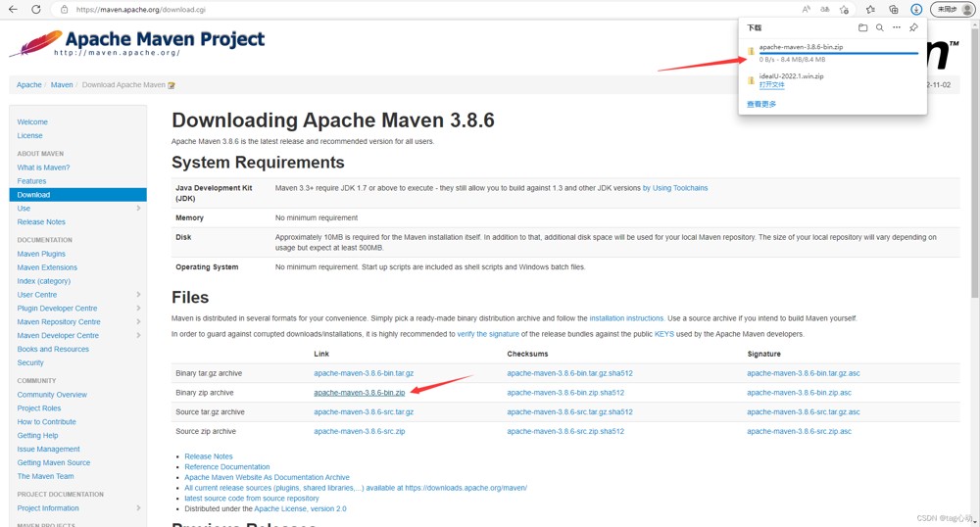Select the highlighted Download sidebar item

tap(78, 195)
